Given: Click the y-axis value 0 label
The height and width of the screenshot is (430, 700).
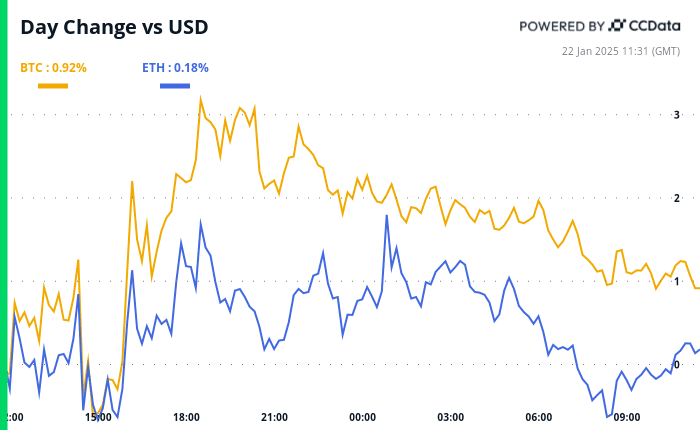Looking at the screenshot, I should pos(677,365).
